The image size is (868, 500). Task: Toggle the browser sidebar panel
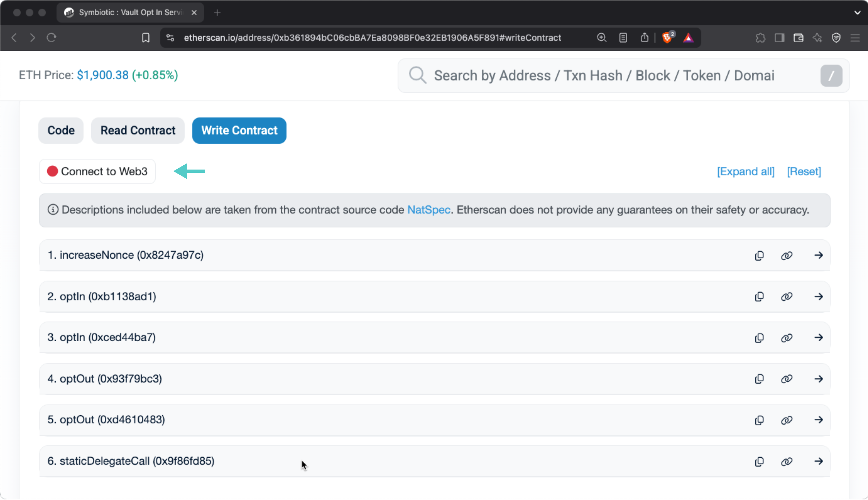(780, 37)
